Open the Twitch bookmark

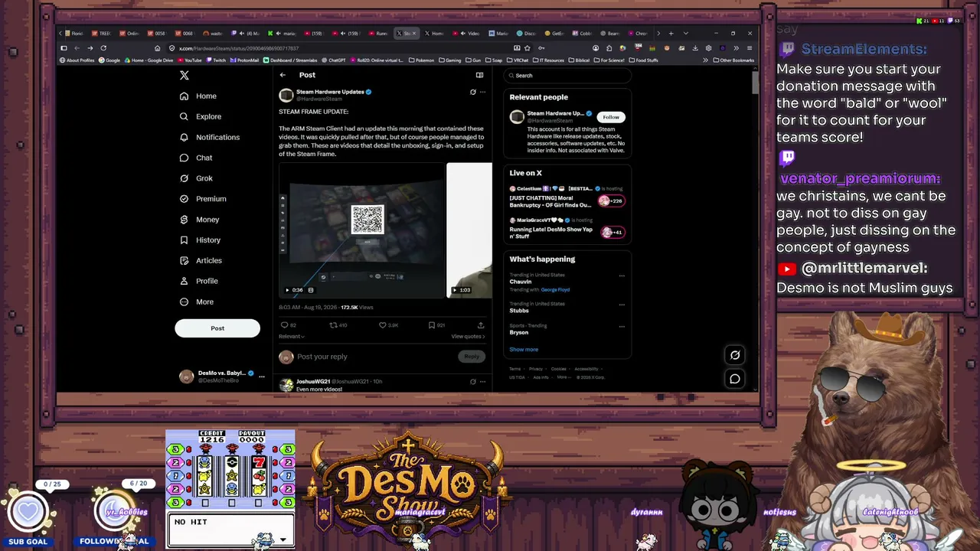pos(216,60)
